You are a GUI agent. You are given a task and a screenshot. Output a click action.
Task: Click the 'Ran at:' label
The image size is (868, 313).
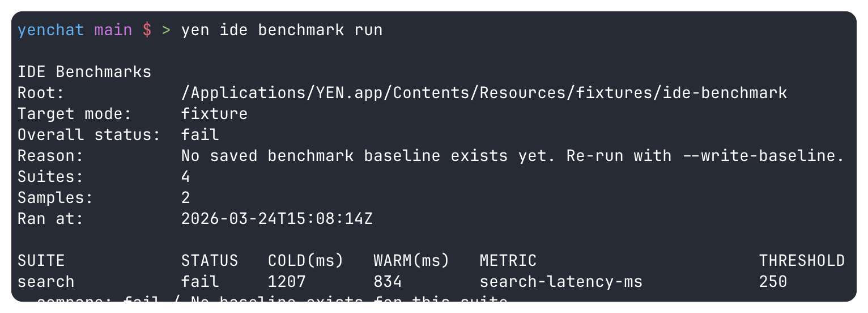51,219
